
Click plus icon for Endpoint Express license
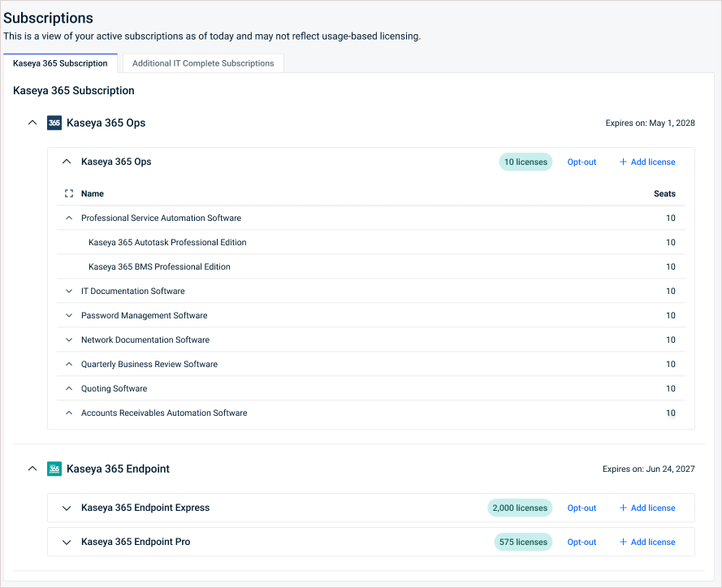click(623, 508)
